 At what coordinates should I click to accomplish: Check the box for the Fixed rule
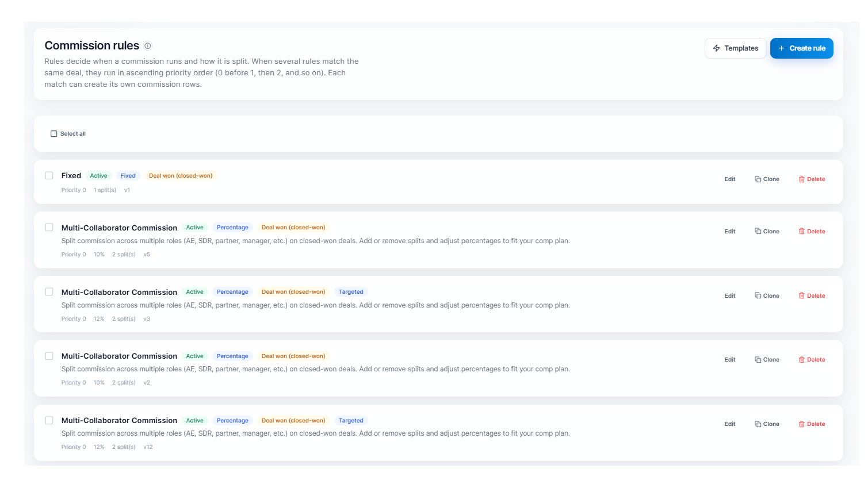point(49,176)
